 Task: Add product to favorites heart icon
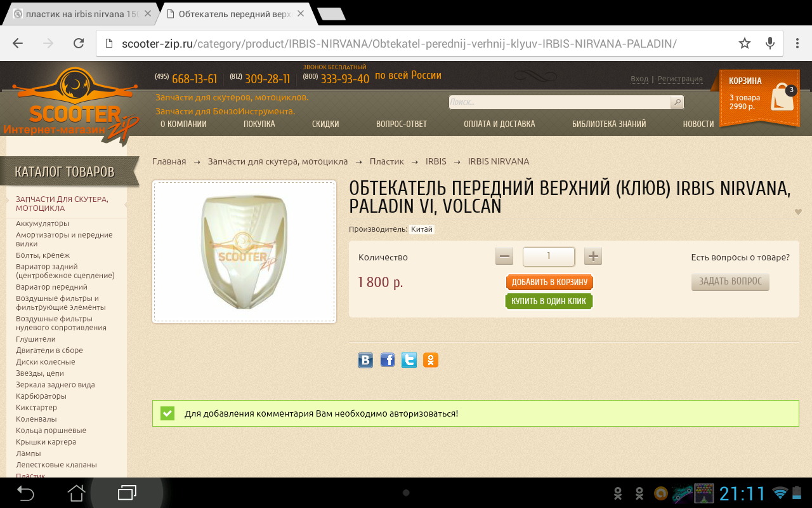pos(798,212)
